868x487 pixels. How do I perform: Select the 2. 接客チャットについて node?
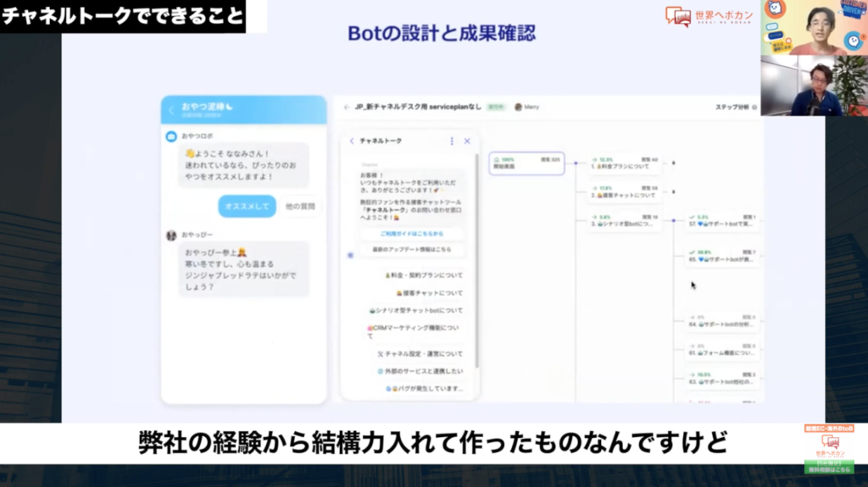coord(624,192)
